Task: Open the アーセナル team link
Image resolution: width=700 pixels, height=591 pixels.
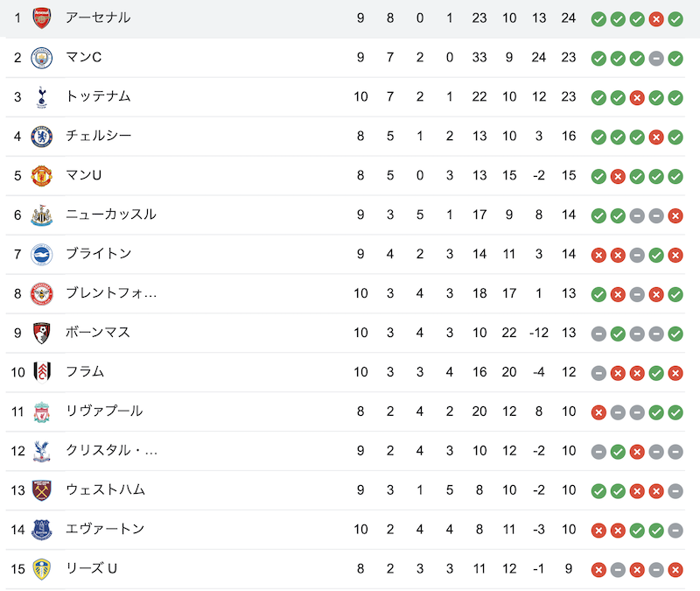Action: 98,18
